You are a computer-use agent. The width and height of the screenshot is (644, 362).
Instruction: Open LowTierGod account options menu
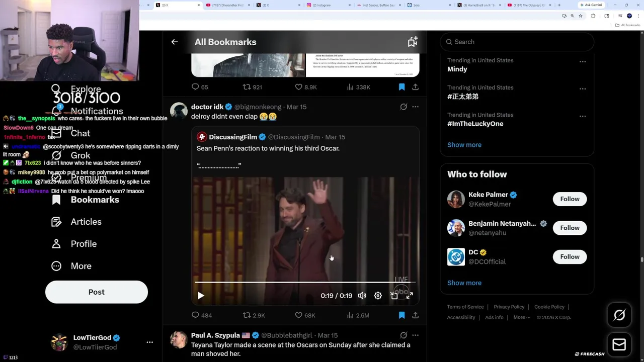[x=149, y=342]
